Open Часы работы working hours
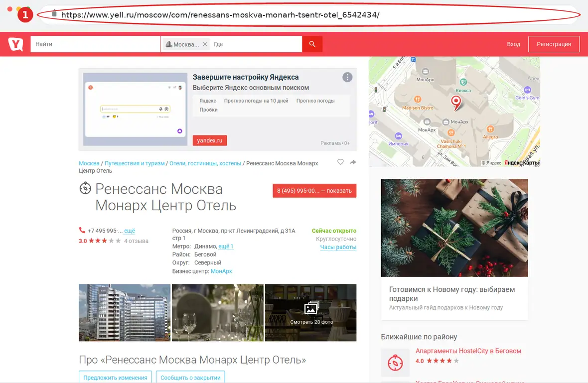The image size is (588, 383). (x=338, y=248)
